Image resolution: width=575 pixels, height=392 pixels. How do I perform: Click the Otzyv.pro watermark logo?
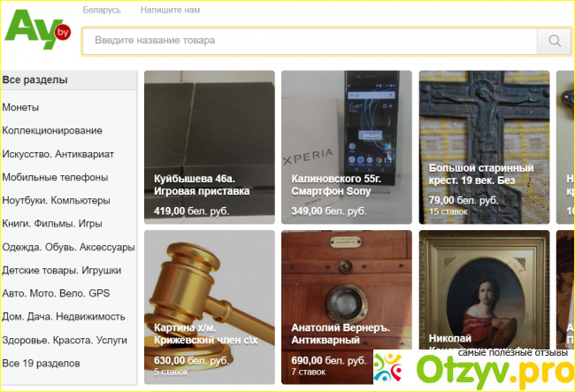474,368
